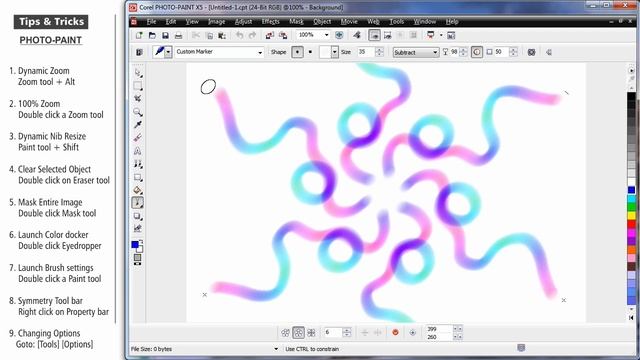
Task: Toggle the square nib shape button
Action: [310, 52]
